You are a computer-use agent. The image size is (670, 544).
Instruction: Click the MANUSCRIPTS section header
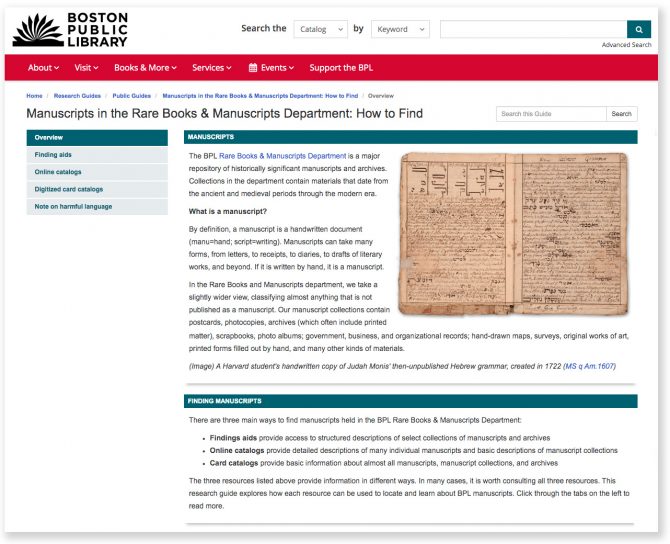(411, 137)
